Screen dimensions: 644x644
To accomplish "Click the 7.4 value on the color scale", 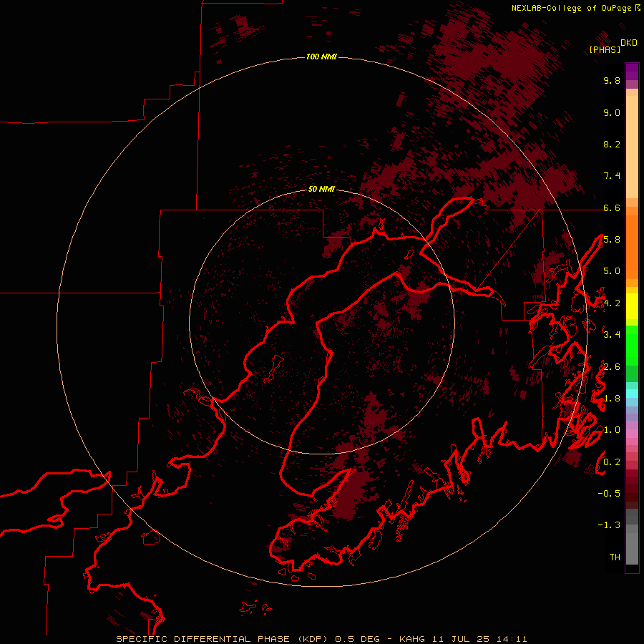I will (x=612, y=176).
